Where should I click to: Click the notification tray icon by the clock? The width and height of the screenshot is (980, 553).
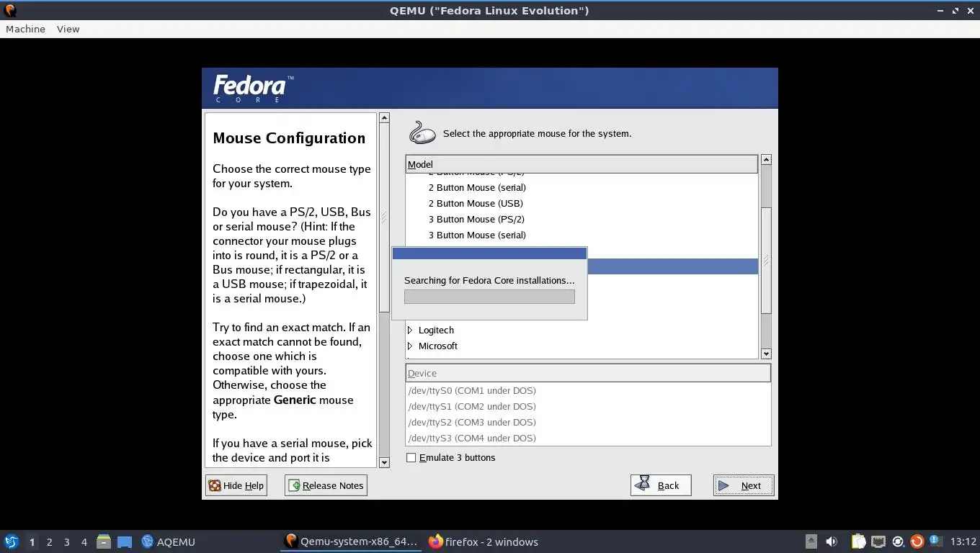click(935, 541)
